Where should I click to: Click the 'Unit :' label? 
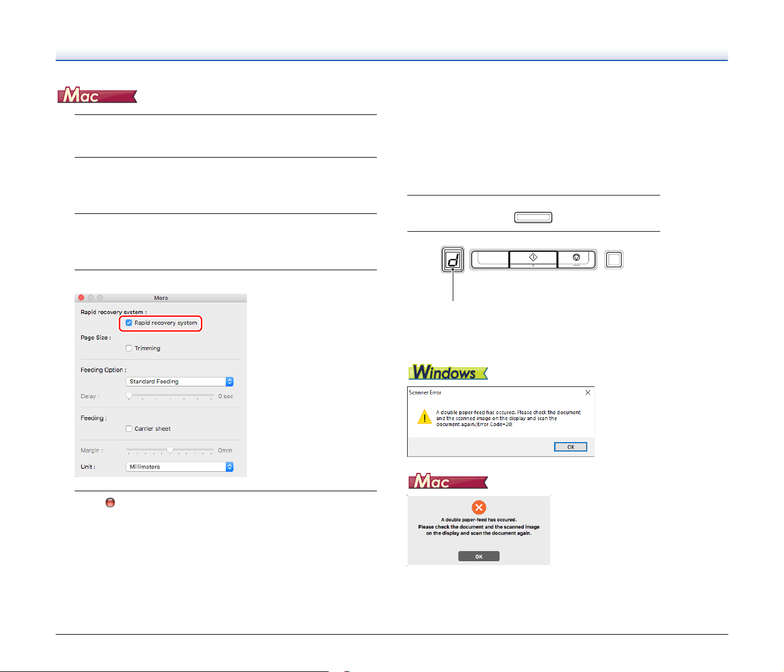88,467
